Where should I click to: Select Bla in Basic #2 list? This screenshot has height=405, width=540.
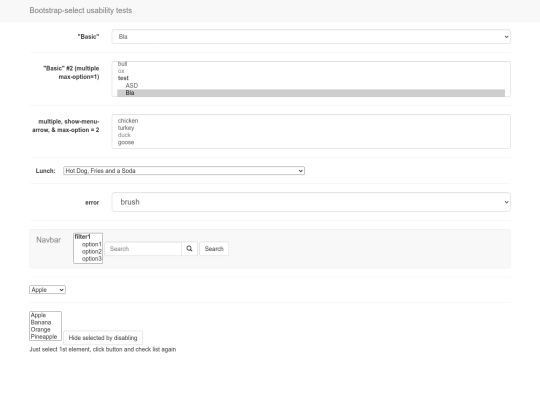(311, 93)
